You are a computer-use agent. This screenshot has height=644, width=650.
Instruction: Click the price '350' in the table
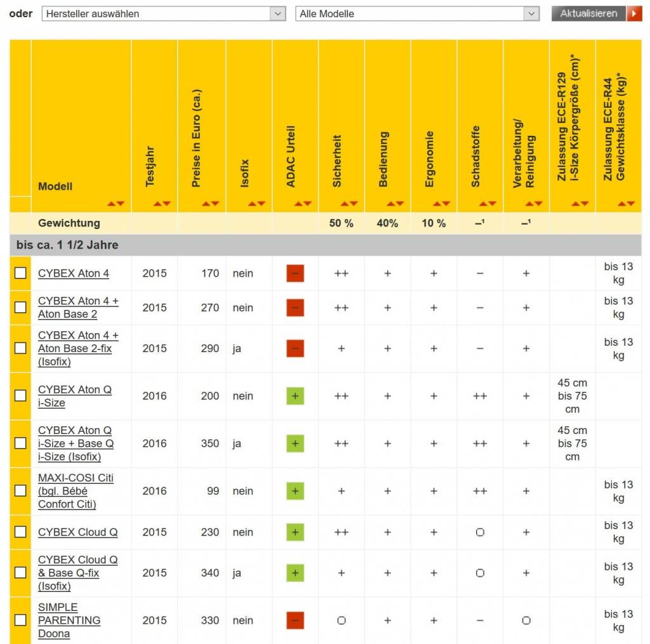210,444
